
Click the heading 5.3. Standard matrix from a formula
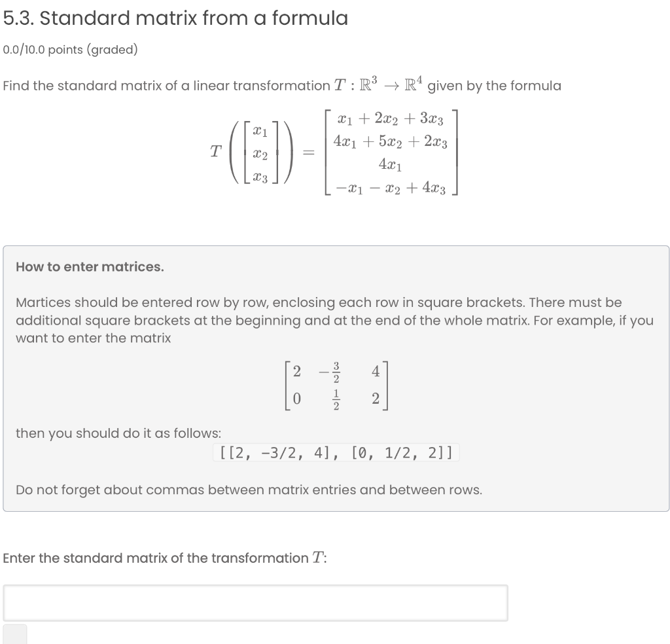(175, 18)
